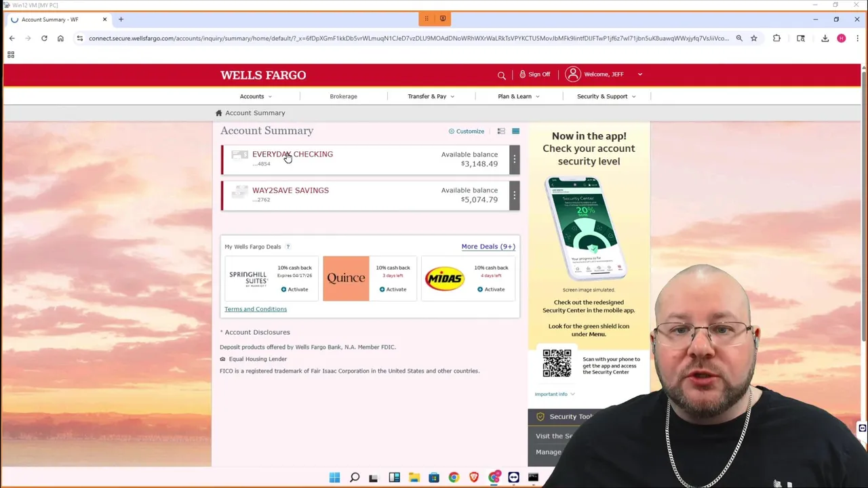Click the Equal Housing Lender icon
Image resolution: width=868 pixels, height=488 pixels.
pyautogui.click(x=222, y=359)
